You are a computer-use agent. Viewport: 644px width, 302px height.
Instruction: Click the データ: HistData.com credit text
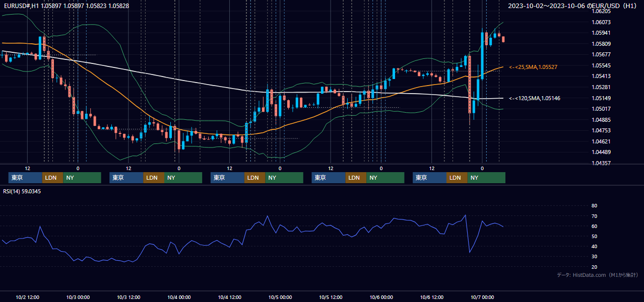598,275
